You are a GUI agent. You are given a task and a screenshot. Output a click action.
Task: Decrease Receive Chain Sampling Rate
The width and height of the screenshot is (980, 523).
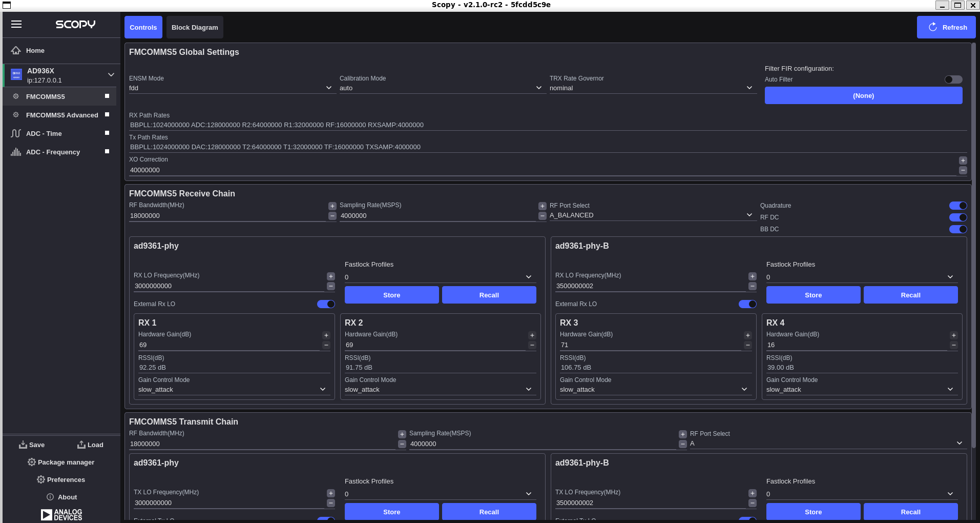(x=543, y=216)
